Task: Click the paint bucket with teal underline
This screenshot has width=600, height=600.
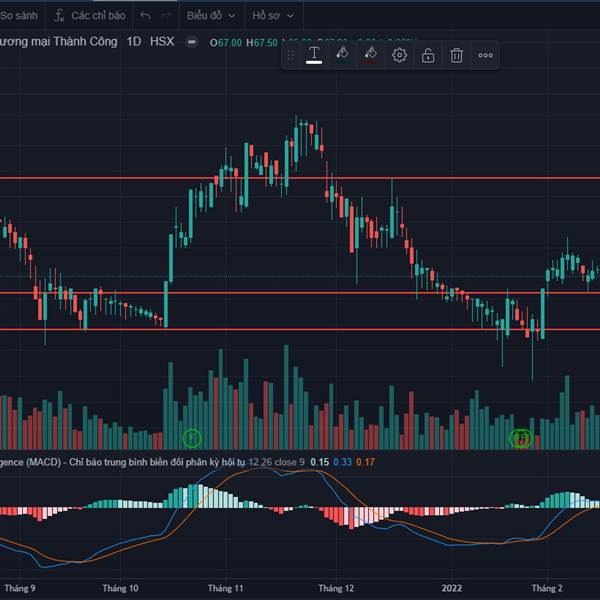Action: (342, 55)
